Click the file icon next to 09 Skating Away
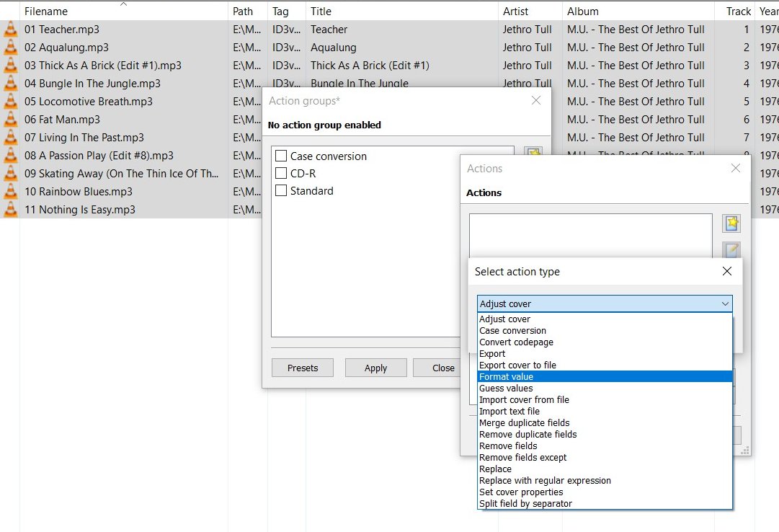Image resolution: width=779 pixels, height=532 pixels. (x=11, y=174)
